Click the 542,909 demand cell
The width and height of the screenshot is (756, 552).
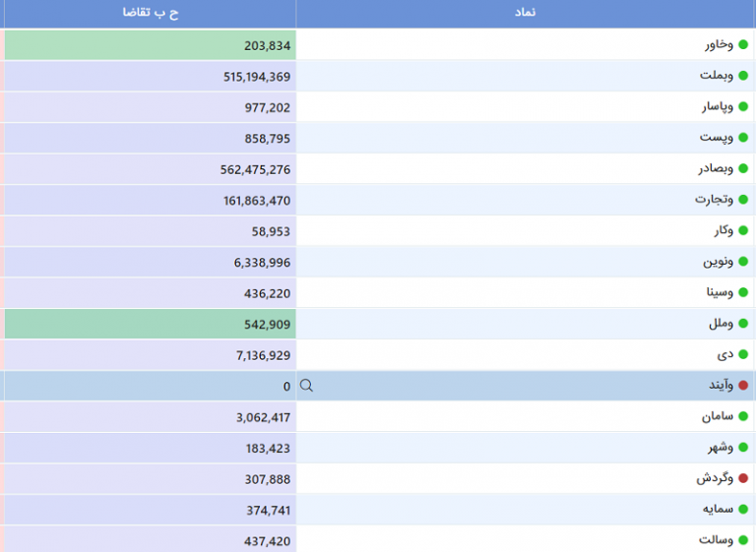tap(150, 324)
